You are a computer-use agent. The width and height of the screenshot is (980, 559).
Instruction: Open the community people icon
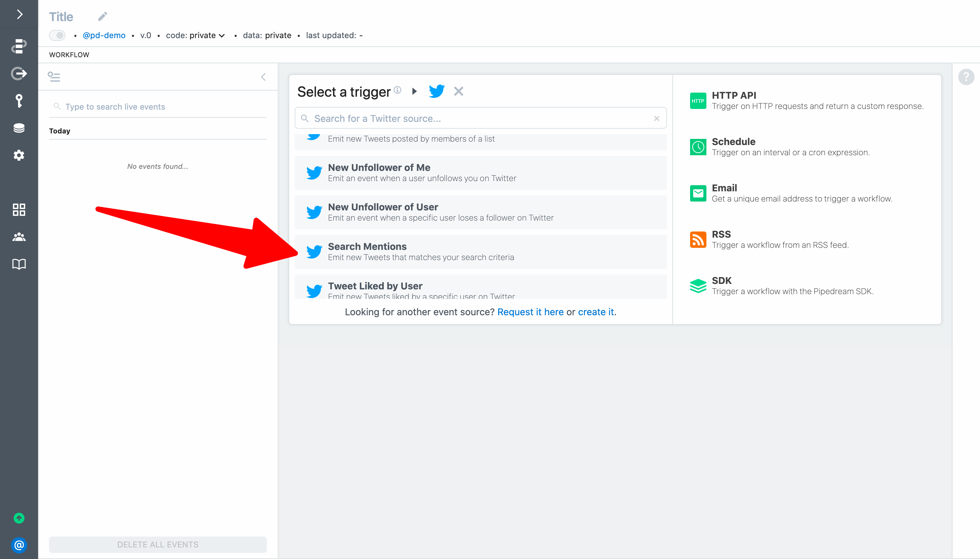point(19,237)
